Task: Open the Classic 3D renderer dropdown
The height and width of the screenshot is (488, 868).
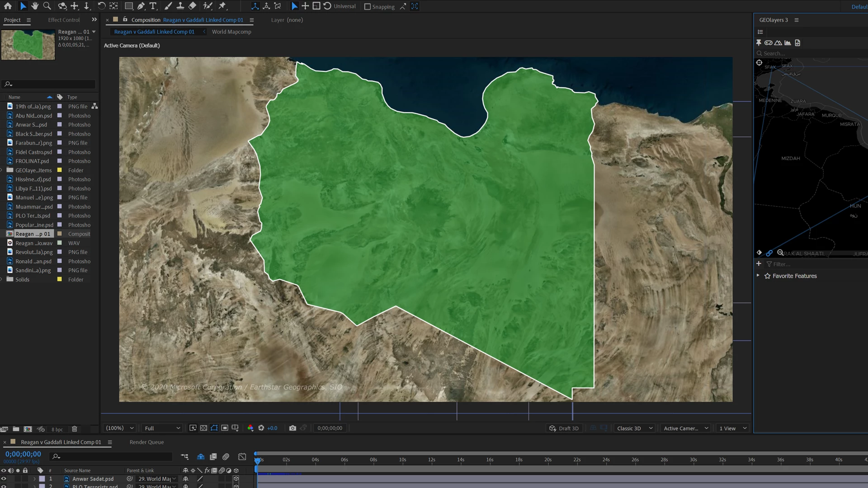Action: [x=634, y=428]
